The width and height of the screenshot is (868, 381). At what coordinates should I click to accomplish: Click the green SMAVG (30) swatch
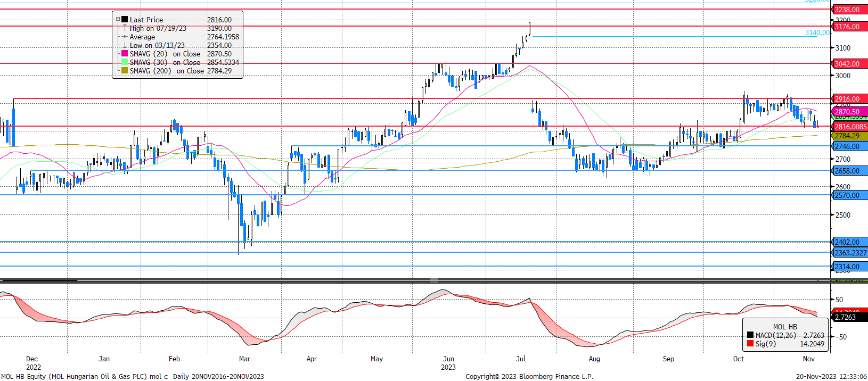[125, 62]
